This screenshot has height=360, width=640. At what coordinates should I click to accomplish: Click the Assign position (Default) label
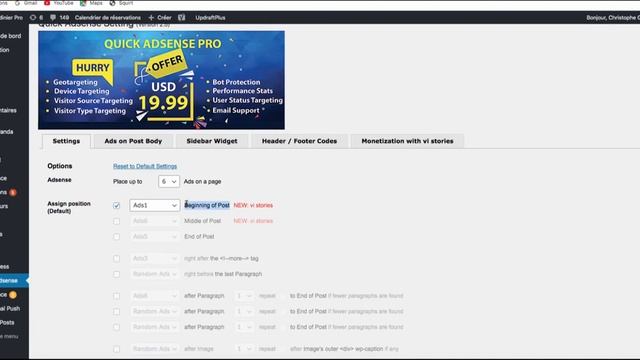(69, 207)
